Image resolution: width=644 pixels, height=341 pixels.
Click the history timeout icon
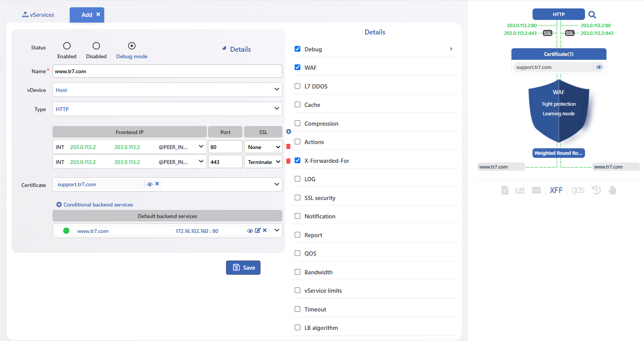point(596,190)
